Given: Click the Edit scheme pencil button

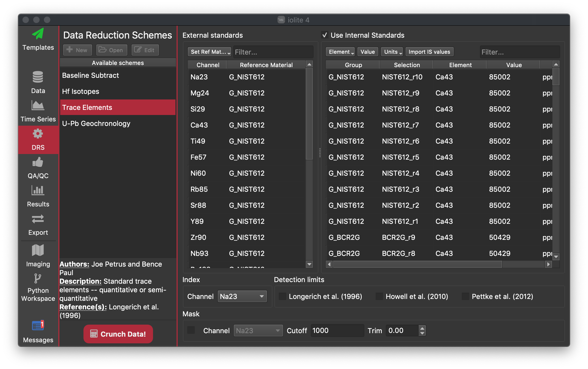Looking at the screenshot, I should tap(145, 50).
